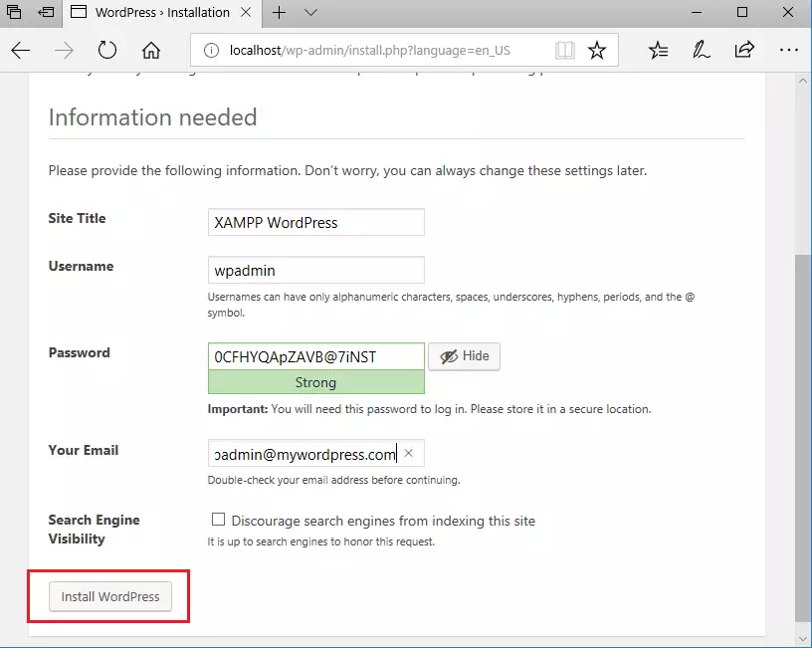This screenshot has height=648, width=812.
Task: Click the scrollbar down arrow
Action: pos(802,639)
